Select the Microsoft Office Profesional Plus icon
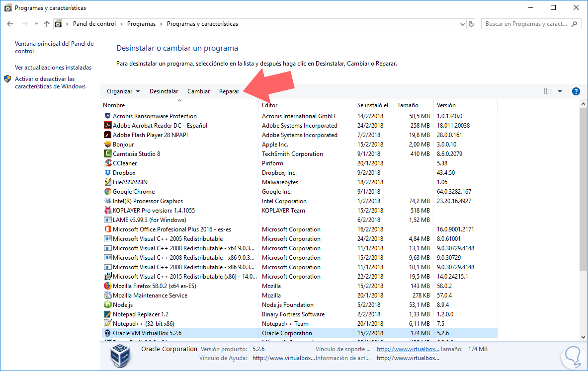 108,229
